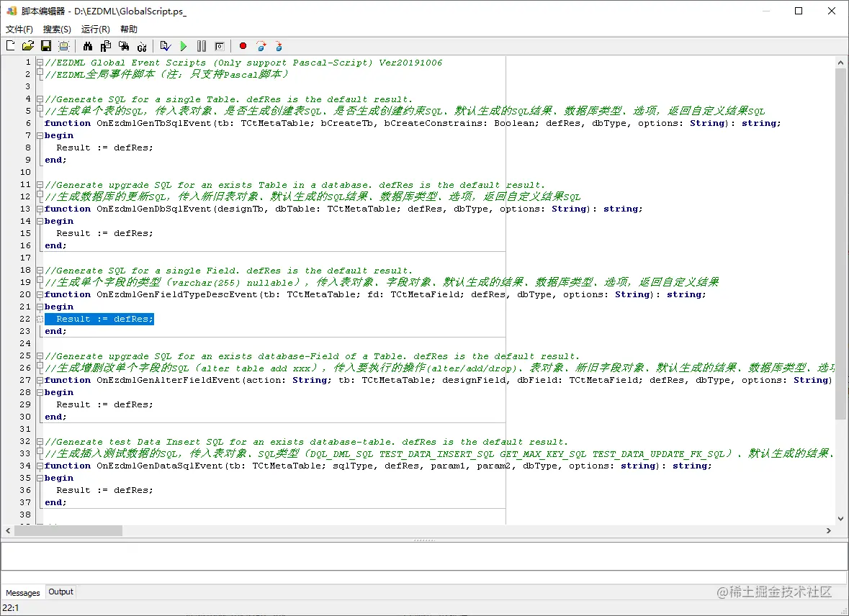Click function name OnEzdmlGenTbSqlEvent
The width and height of the screenshot is (849, 616).
click(154, 124)
